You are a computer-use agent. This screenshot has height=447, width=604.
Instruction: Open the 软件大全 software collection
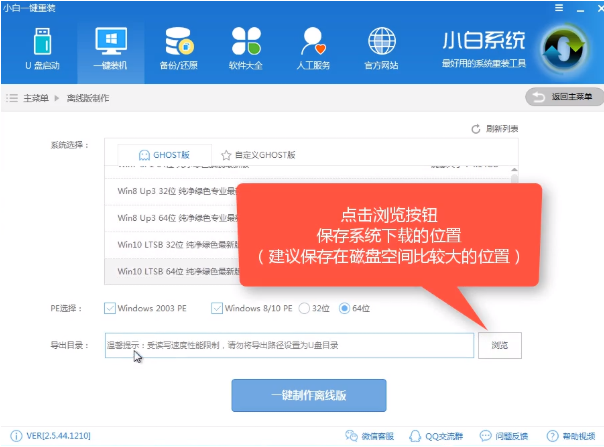(x=246, y=49)
